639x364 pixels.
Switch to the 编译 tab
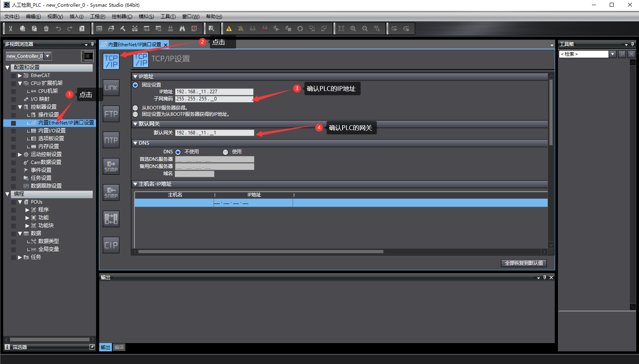click(119, 347)
